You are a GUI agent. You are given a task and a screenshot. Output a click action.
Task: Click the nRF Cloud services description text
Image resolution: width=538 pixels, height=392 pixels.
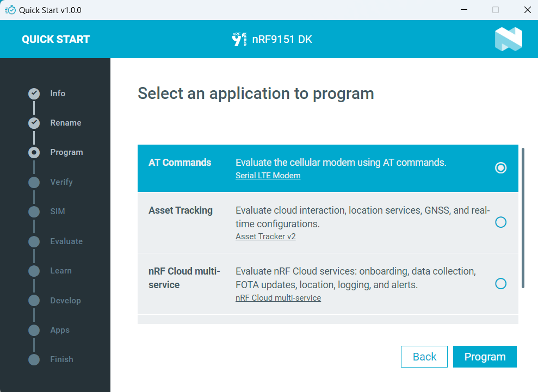[x=355, y=278]
